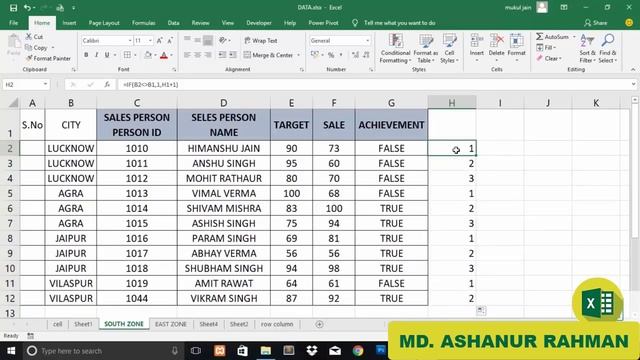Open Format as Table gallery

(x=426, y=49)
